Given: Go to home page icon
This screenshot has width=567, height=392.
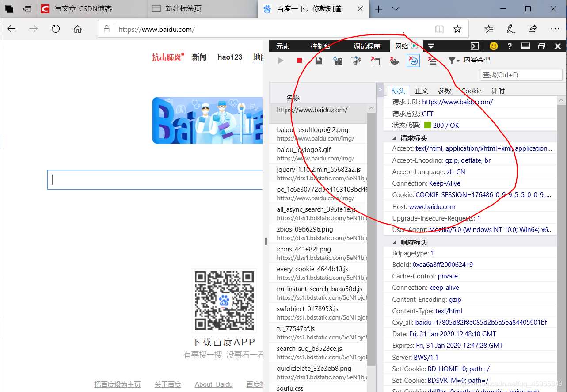Looking at the screenshot, I should 78,29.
